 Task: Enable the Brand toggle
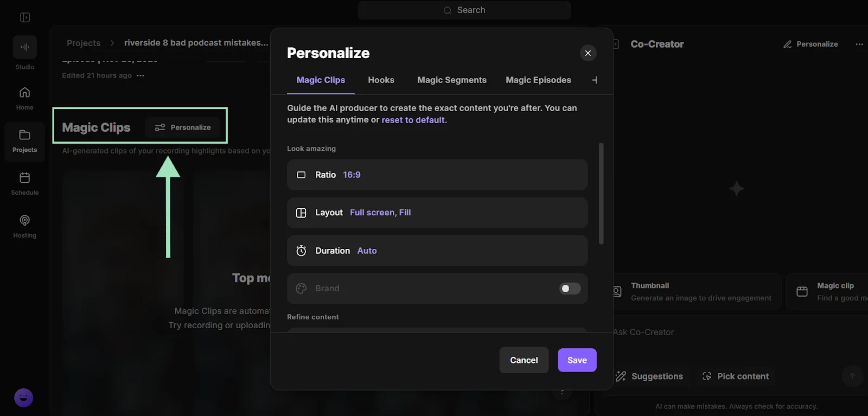click(x=570, y=289)
